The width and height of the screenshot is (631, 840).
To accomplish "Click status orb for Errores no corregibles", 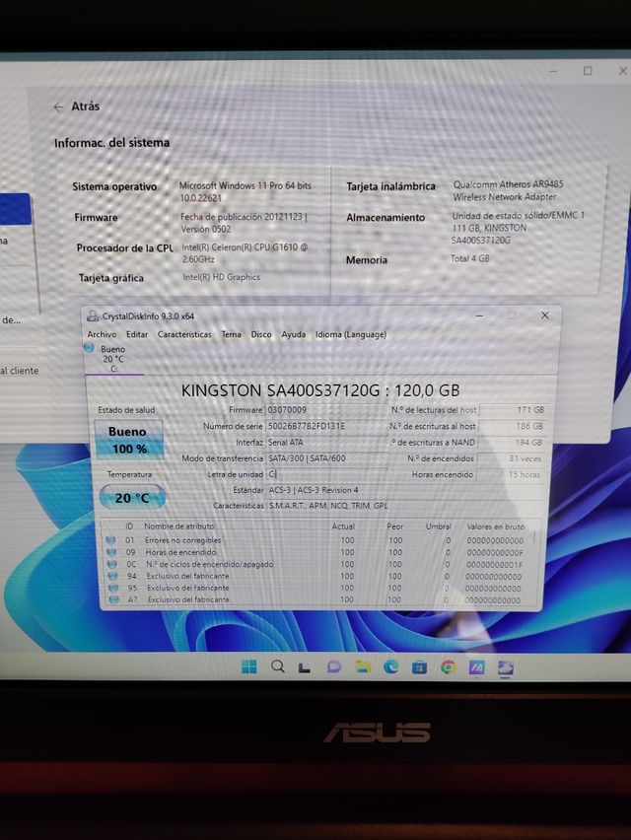I will tap(110, 540).
